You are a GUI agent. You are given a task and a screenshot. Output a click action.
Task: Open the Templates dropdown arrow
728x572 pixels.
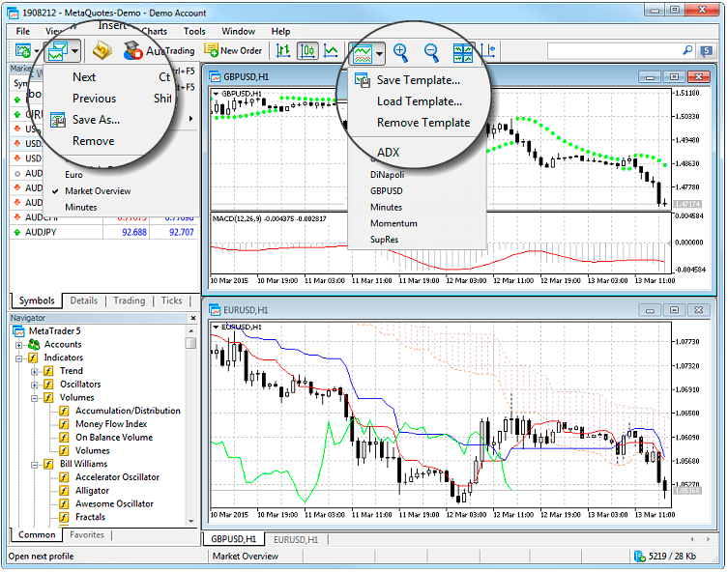[379, 54]
